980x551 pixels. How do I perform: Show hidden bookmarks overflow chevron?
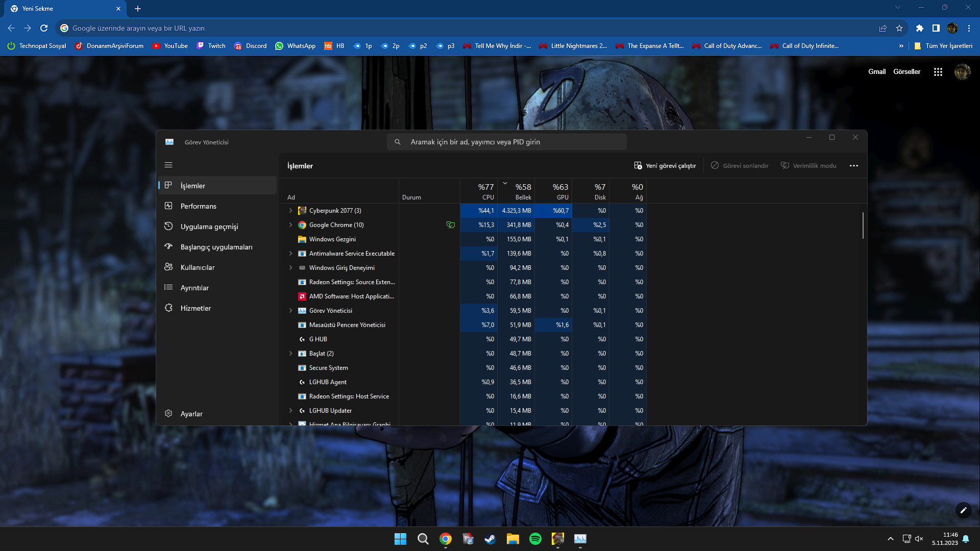tap(901, 46)
